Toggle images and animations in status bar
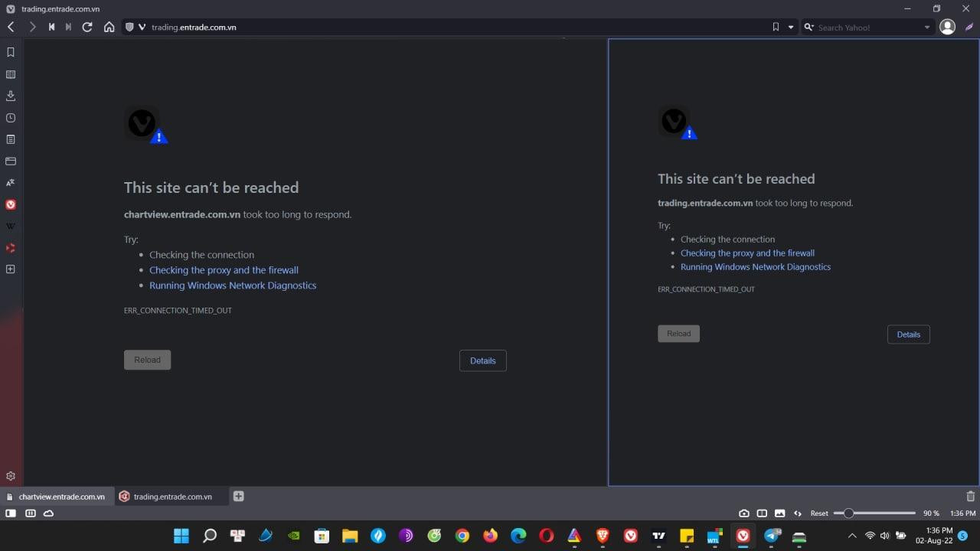The width and height of the screenshot is (980, 551). click(779, 514)
